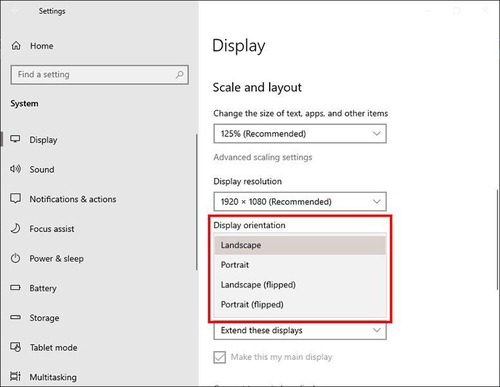Click the Find a setting field
500x387 pixels.
99,75
